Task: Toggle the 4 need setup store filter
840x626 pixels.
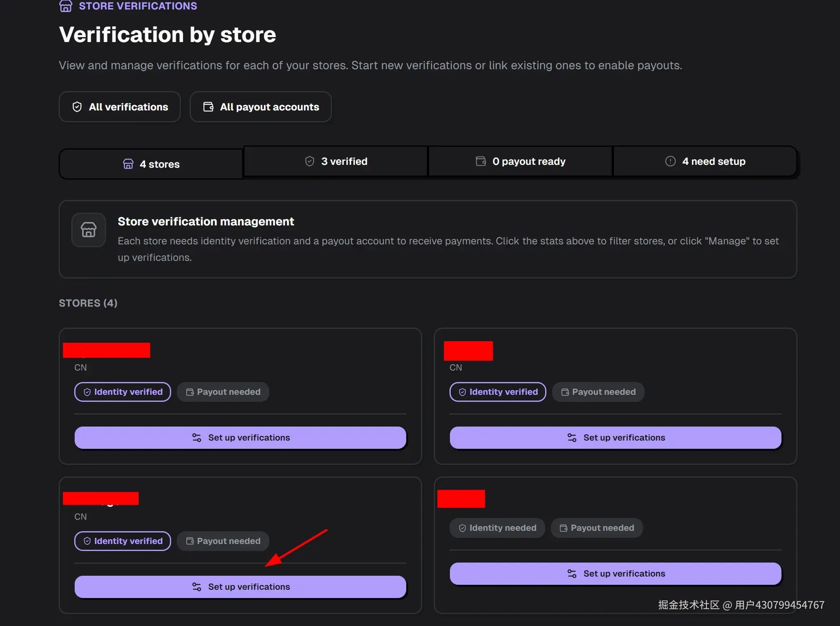Action: 705,161
